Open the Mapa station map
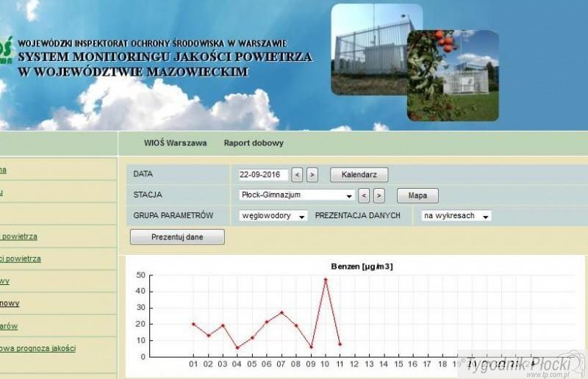Viewport: 588px width, 379px height. [417, 195]
